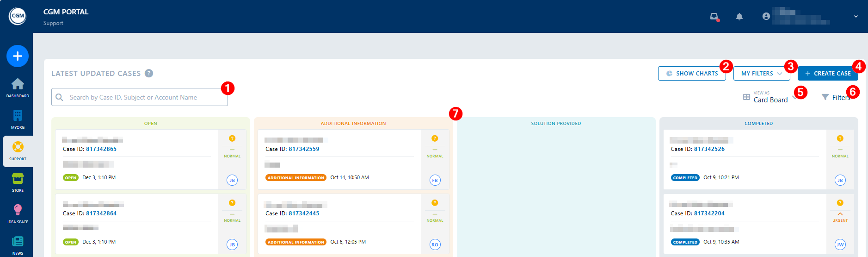This screenshot has width=868, height=257.
Task: Click the CGM logo
Action: pos(18,16)
